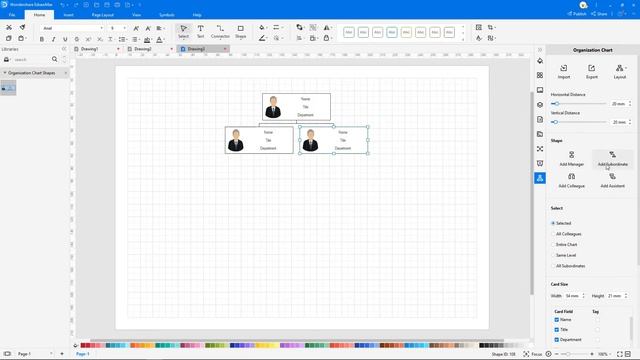Click the search magnifier in Libraries

tap(54, 60)
